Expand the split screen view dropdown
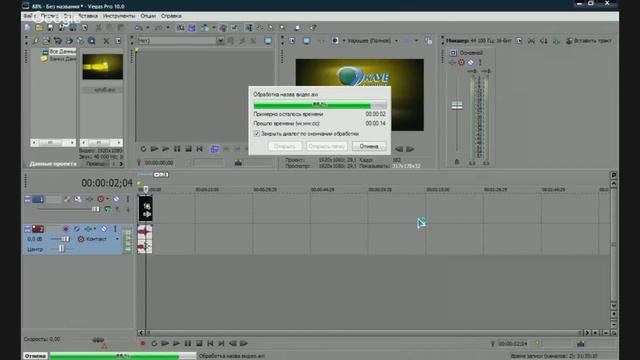640x360 pixels. tap(344, 41)
